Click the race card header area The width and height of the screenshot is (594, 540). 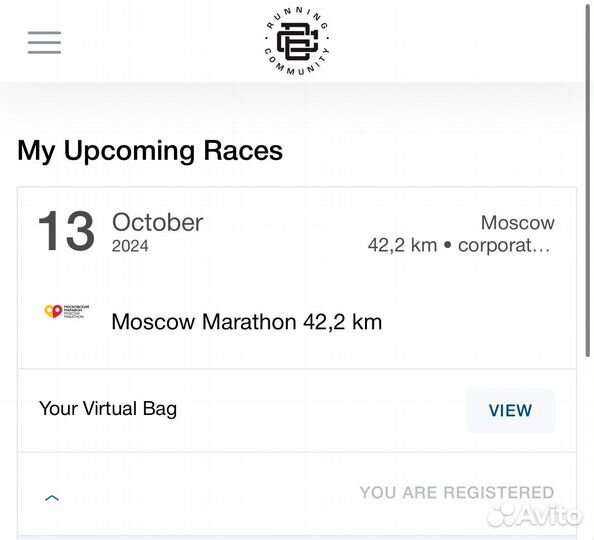coord(297,278)
